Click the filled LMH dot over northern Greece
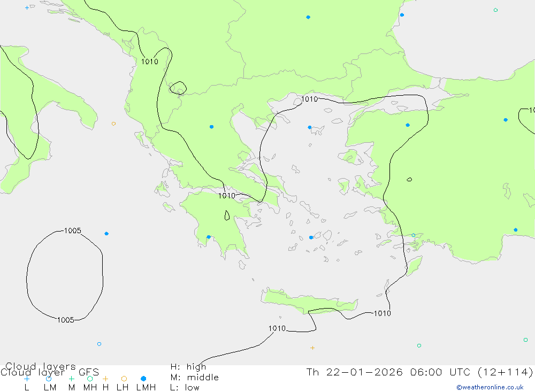Image resolution: width=535 pixels, height=392 pixels. [211, 127]
